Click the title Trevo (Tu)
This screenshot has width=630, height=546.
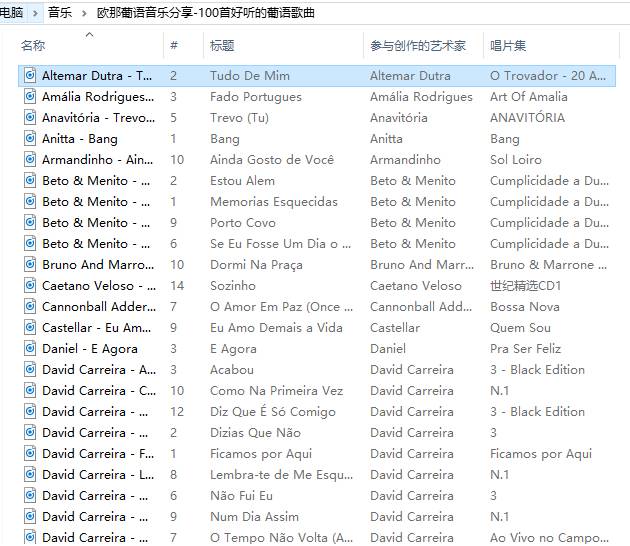click(239, 117)
